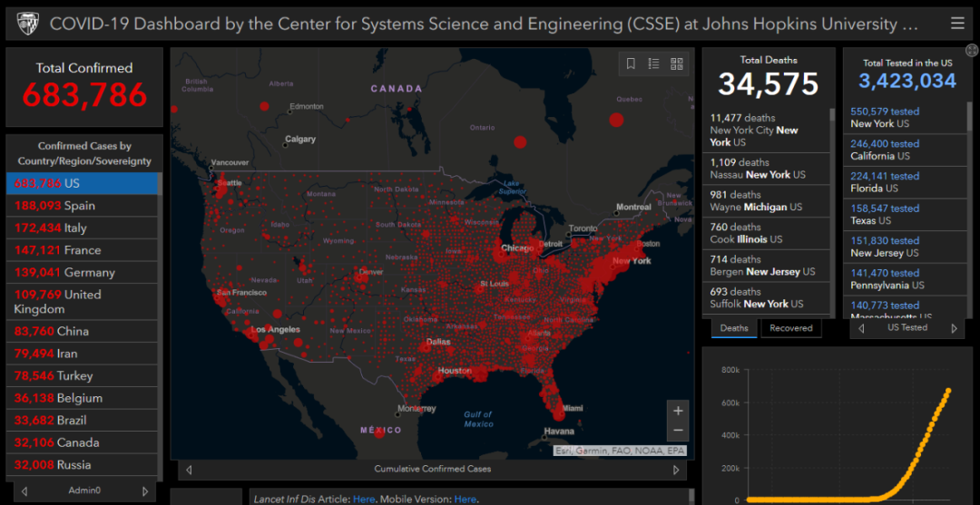Click the Johns Hopkins shield logo
980x505 pixels.
(x=27, y=24)
